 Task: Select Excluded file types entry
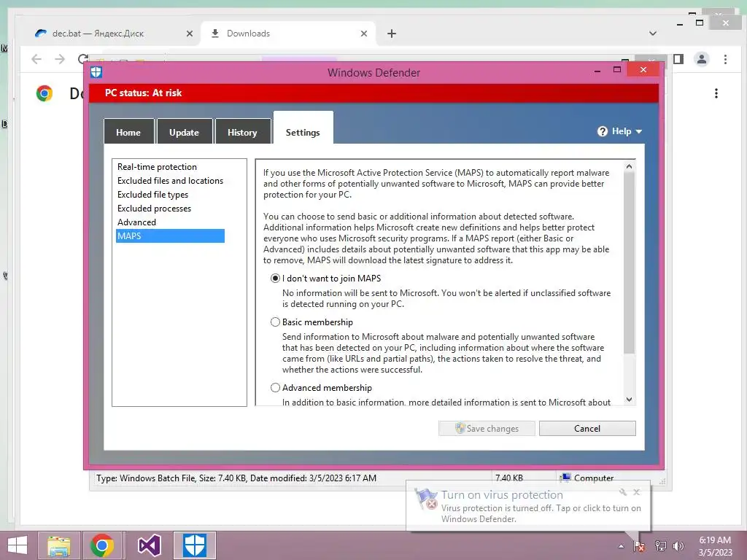pos(153,194)
